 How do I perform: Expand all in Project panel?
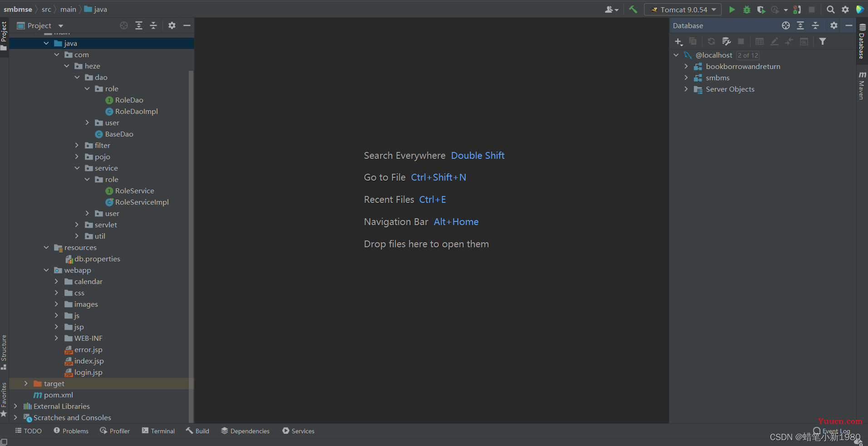point(139,25)
